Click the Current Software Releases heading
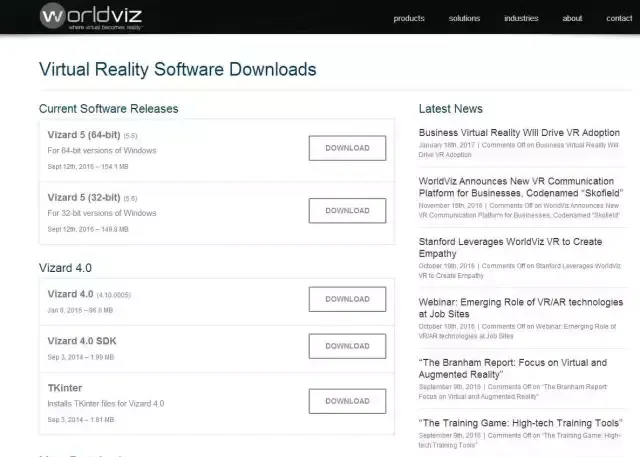This screenshot has width=640, height=457. [109, 109]
